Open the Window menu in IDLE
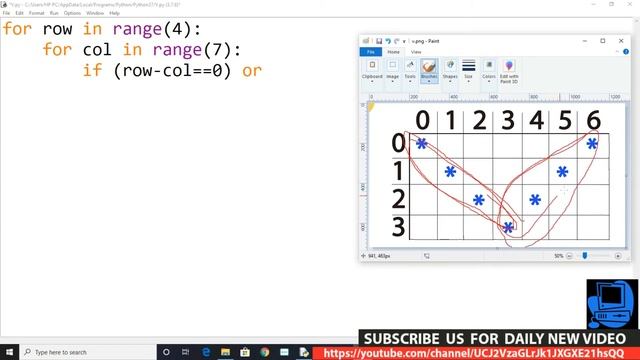 (95, 13)
